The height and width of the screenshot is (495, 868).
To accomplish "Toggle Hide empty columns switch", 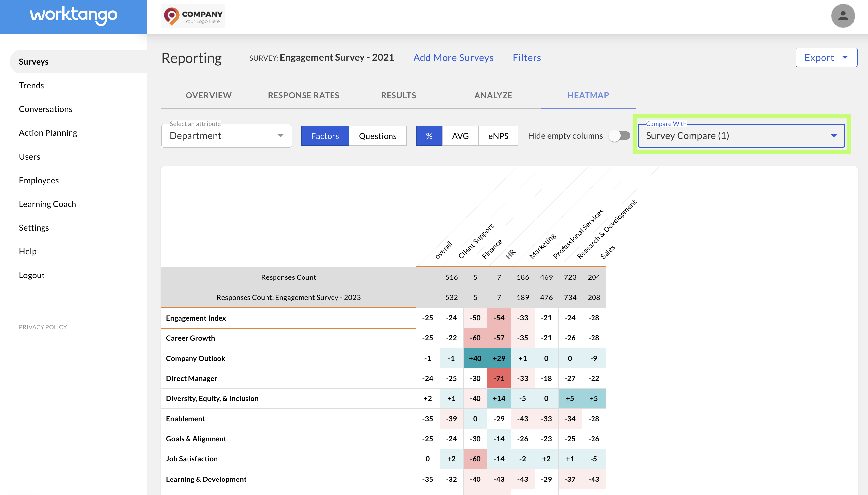I will 619,136.
